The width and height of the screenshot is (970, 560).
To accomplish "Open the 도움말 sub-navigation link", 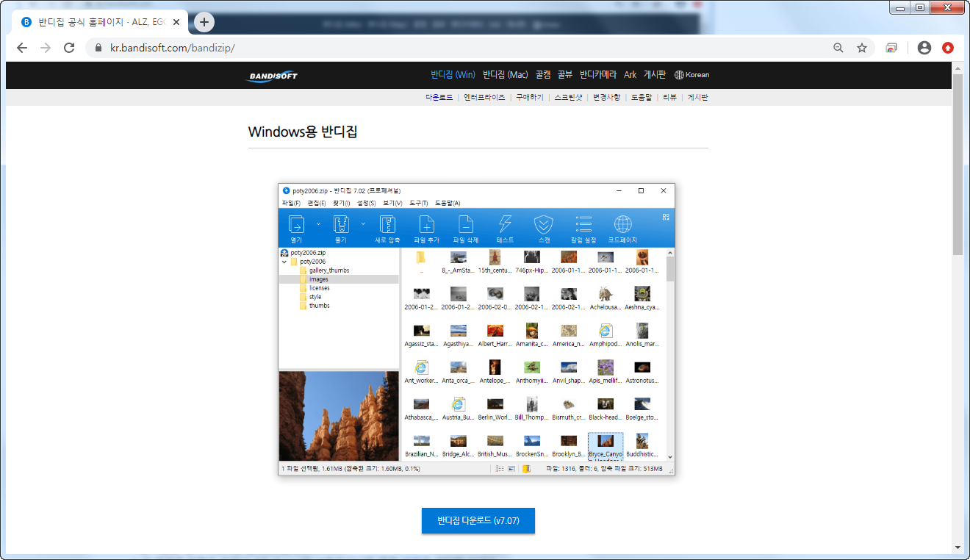I will click(x=642, y=97).
